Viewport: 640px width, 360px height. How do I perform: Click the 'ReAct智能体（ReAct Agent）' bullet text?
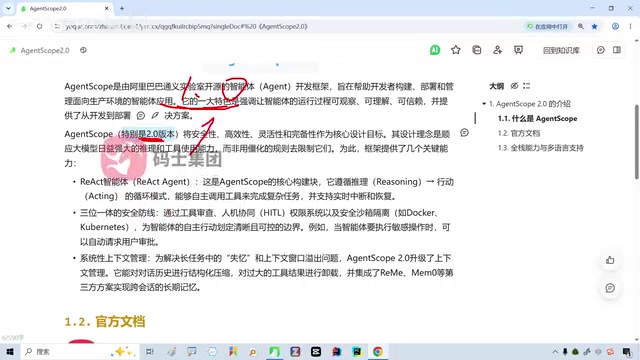coord(135,182)
